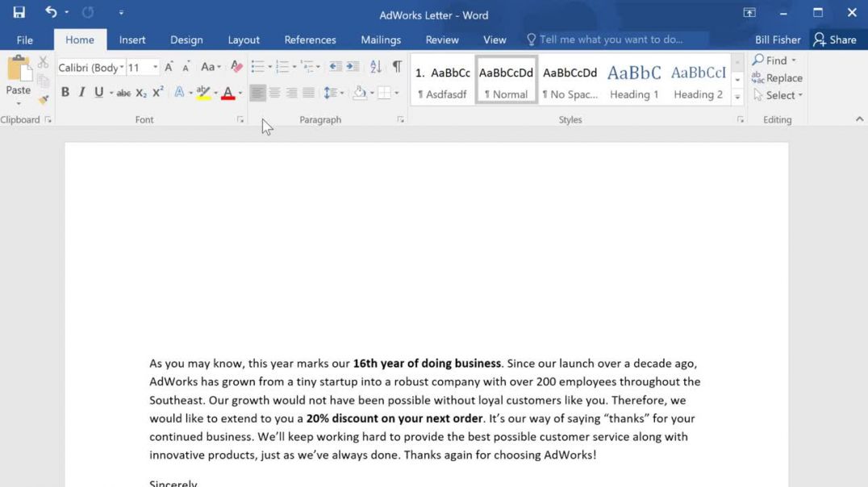Viewport: 868px width, 487px height.
Task: Toggle Show/Hide paragraph marks
Action: (x=397, y=67)
